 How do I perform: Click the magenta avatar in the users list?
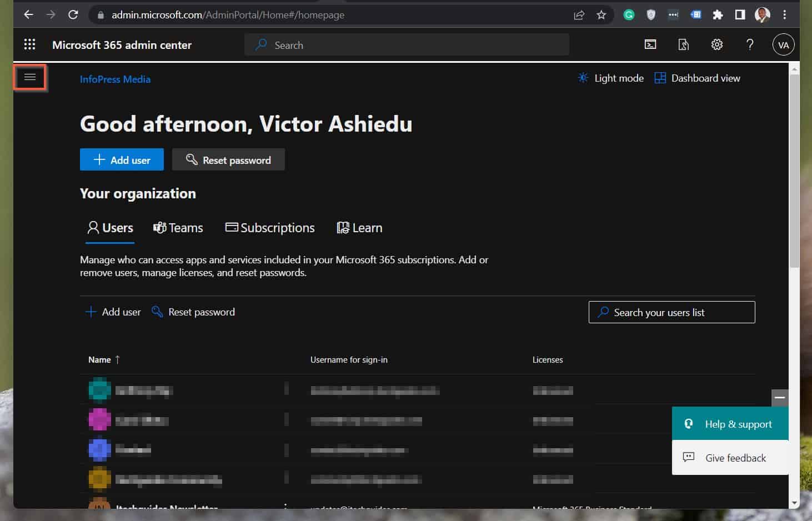pos(99,419)
